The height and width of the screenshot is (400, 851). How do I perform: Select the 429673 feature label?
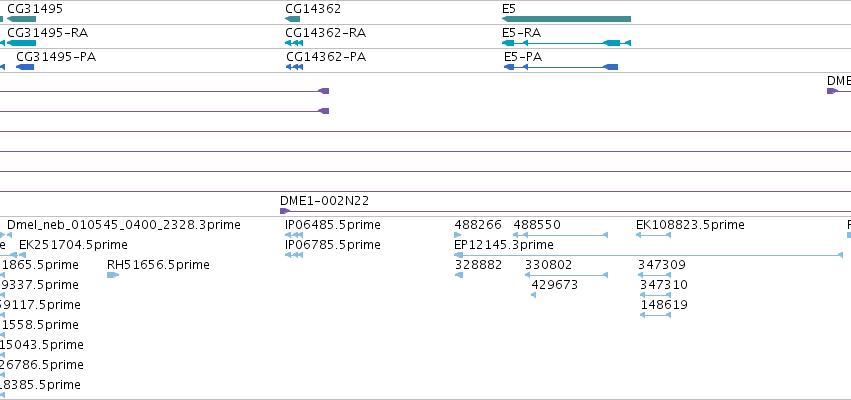[x=555, y=285]
